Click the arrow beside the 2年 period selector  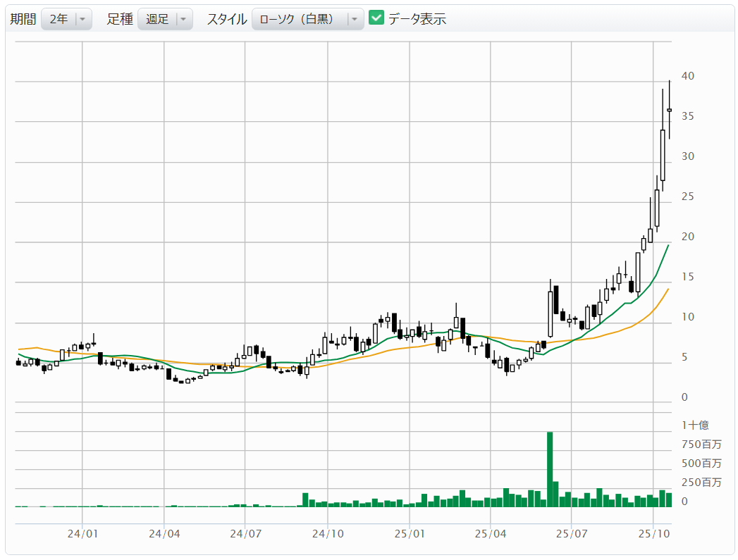83,19
